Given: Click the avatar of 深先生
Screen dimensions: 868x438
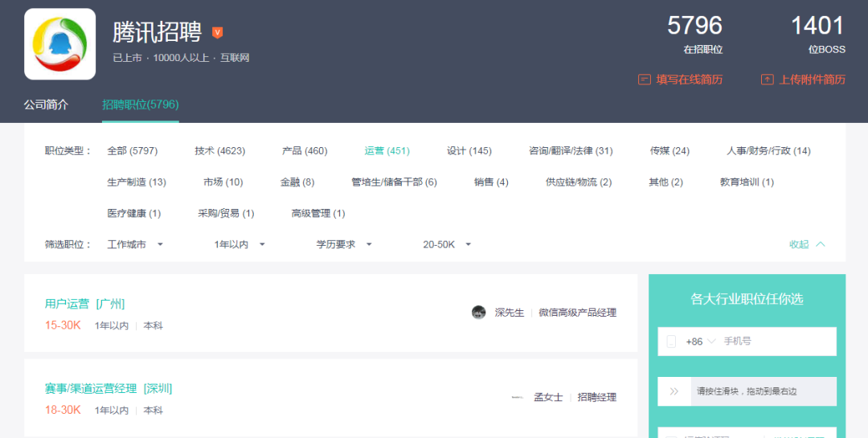Looking at the screenshot, I should pyautogui.click(x=479, y=313).
